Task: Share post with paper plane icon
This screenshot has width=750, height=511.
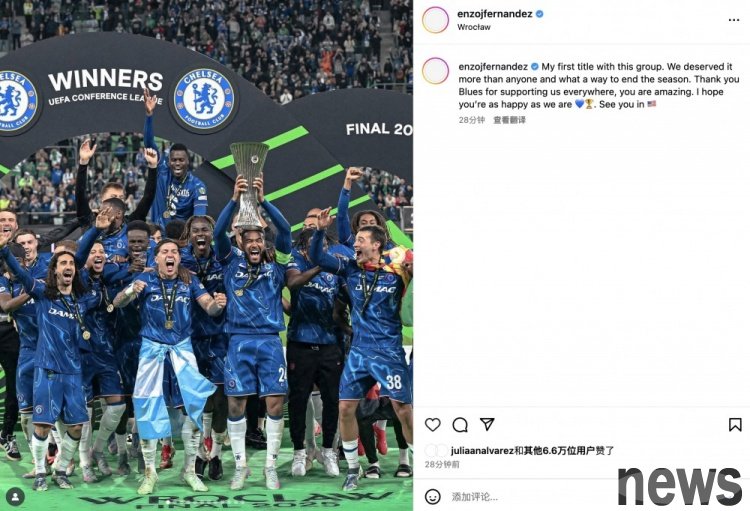Action: 487,424
